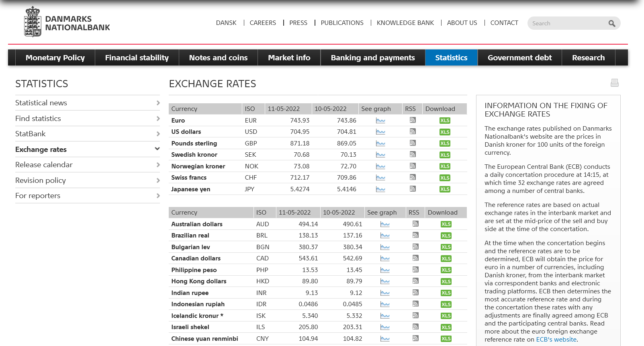The height and width of the screenshot is (346, 644).
Task: Open the graph for Euro exchange rate
Action: coord(380,121)
